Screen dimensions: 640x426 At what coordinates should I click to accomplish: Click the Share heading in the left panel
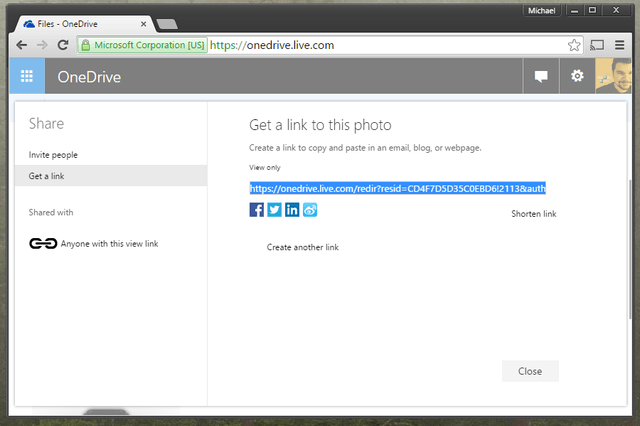point(47,124)
